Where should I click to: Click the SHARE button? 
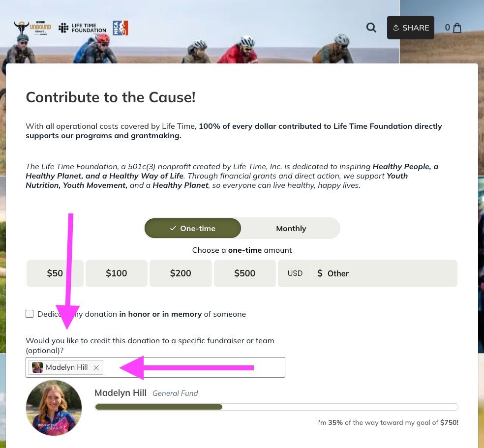tap(411, 28)
